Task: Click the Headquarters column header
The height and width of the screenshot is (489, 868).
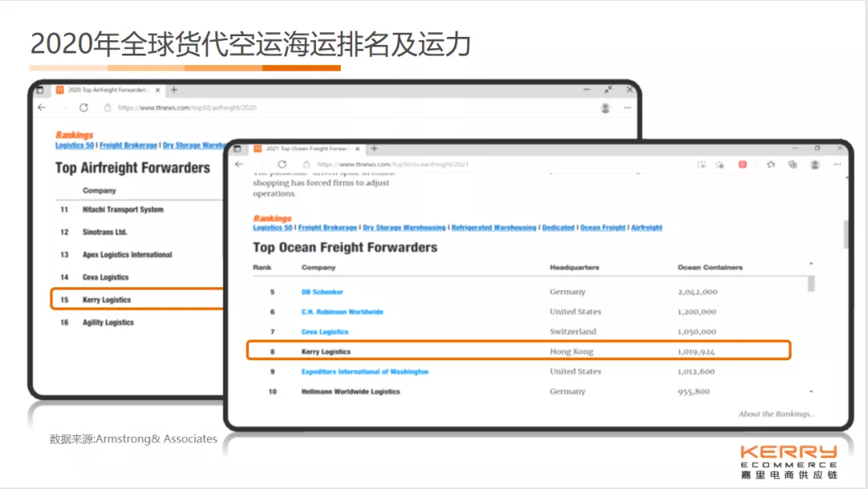Action: (x=575, y=268)
